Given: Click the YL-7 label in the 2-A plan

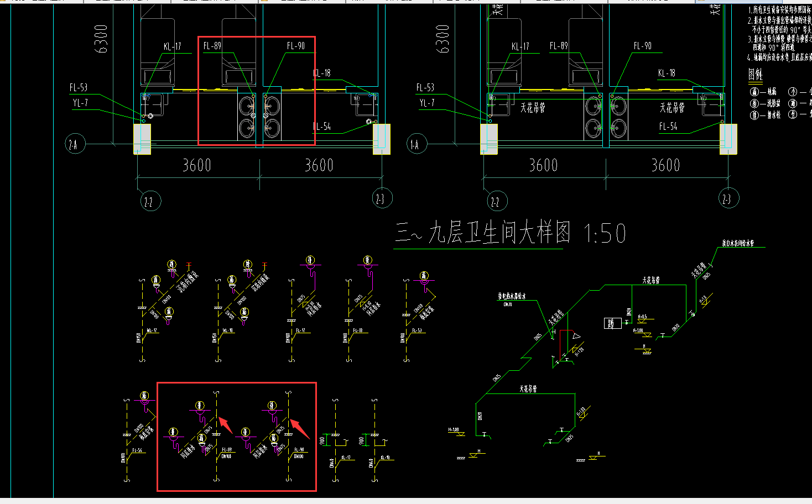Looking at the screenshot, I should coord(80,103).
